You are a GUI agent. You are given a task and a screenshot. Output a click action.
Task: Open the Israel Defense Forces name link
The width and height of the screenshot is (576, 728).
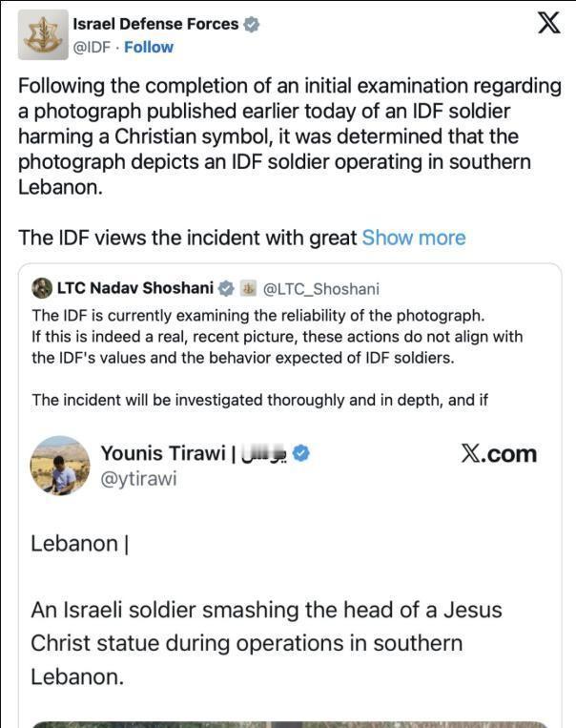tap(155, 24)
